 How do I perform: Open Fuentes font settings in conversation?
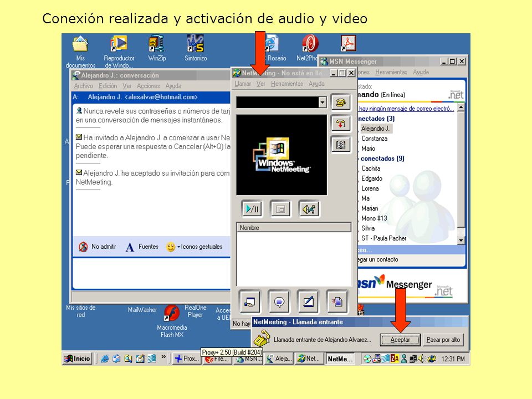[x=142, y=247]
